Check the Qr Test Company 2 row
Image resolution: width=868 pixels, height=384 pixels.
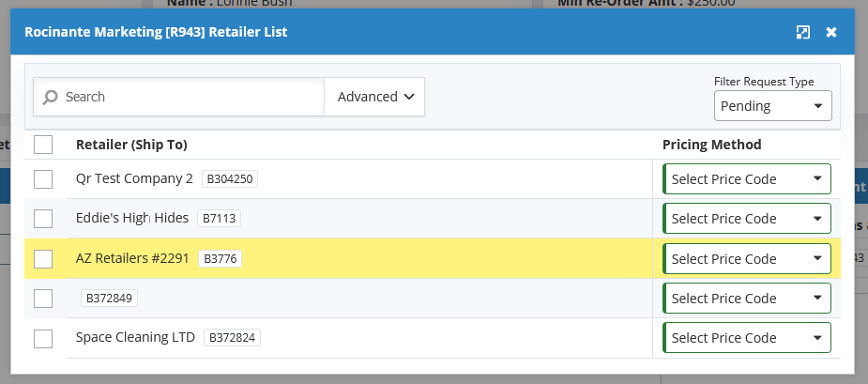pos(43,179)
